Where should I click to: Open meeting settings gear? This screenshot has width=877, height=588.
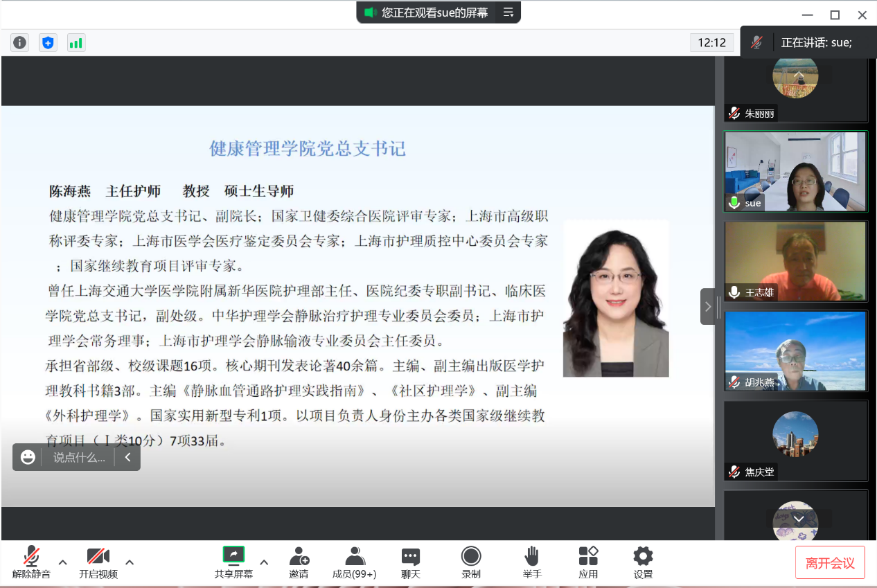point(643,562)
